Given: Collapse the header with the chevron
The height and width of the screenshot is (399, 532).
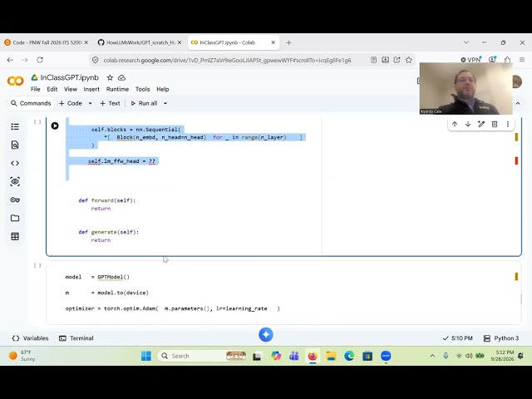Looking at the screenshot, I should point(518,103).
